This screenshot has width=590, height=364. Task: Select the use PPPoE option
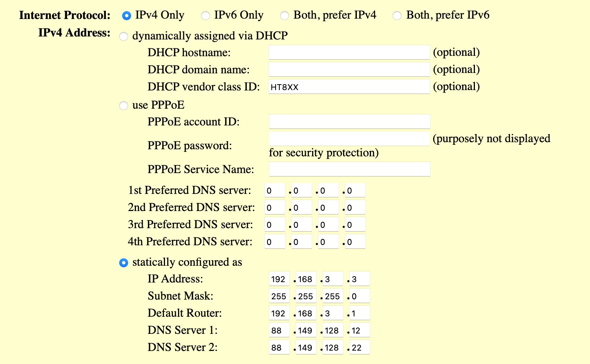click(x=124, y=106)
